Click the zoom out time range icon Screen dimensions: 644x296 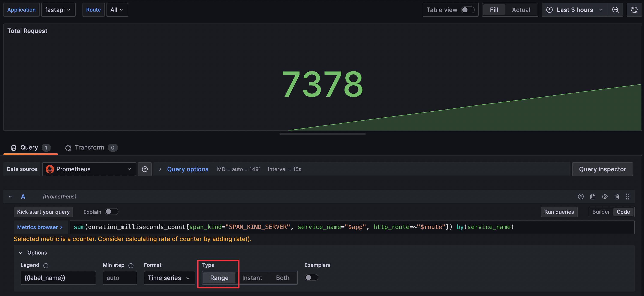tap(615, 10)
